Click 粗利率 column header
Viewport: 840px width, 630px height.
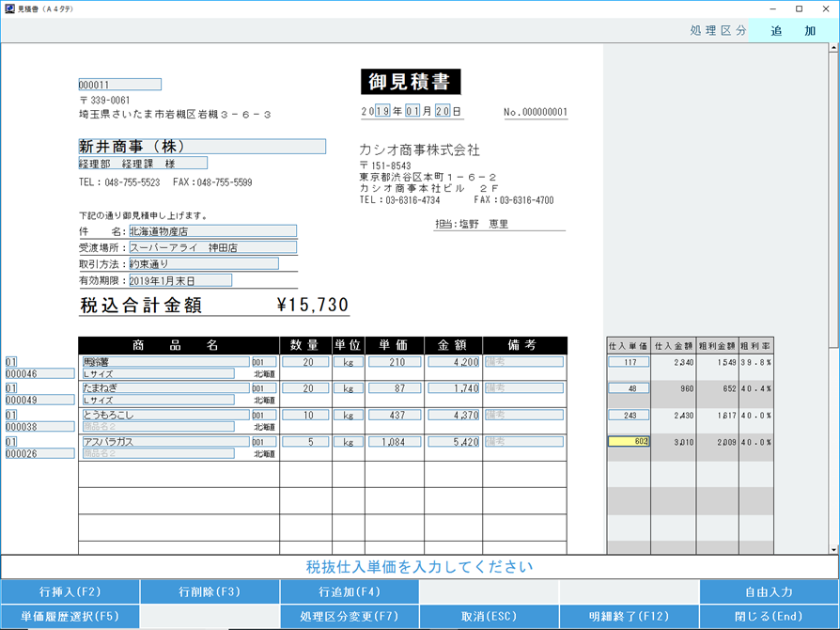[755, 346]
